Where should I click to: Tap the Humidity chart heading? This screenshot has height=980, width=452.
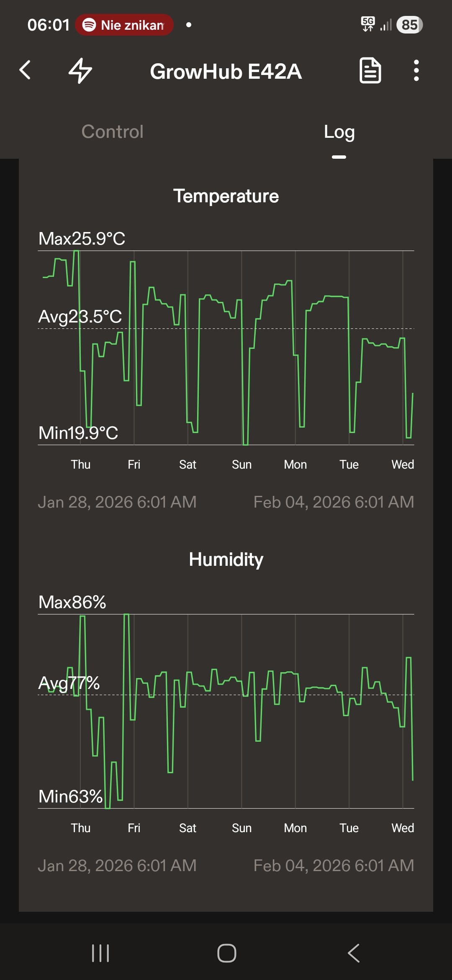click(x=226, y=560)
